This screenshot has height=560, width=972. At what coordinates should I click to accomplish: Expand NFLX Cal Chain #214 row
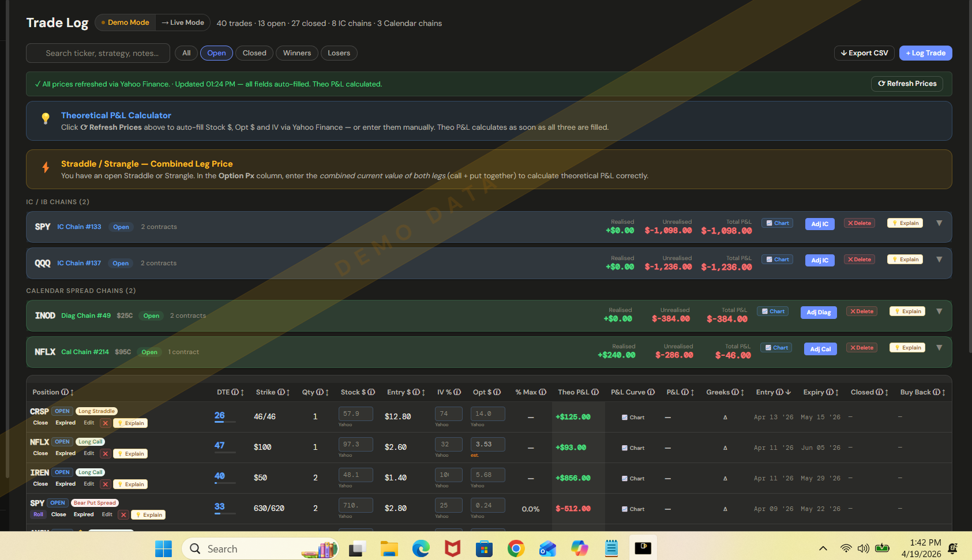pyautogui.click(x=939, y=348)
